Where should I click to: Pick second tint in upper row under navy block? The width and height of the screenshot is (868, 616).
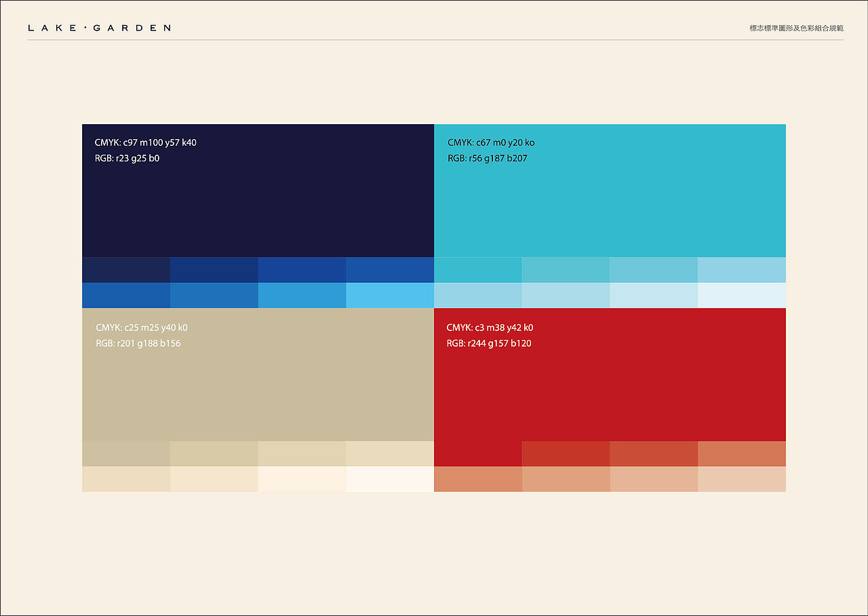[x=214, y=270]
